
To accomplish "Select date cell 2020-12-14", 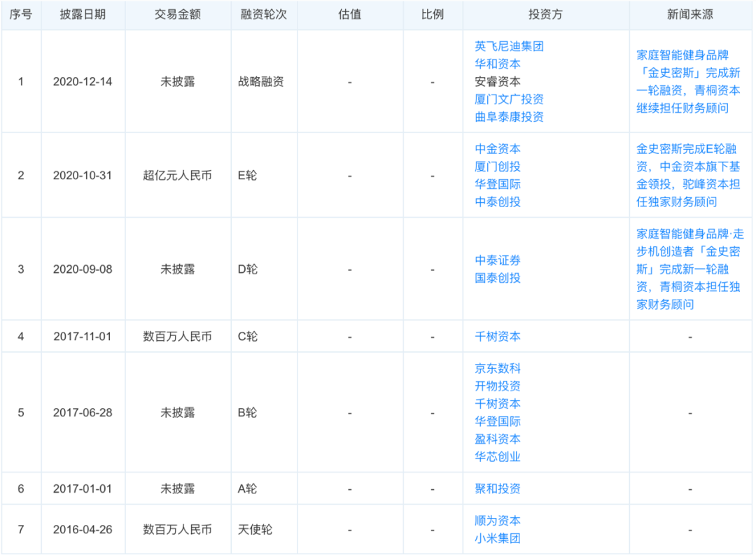I will click(x=83, y=81).
